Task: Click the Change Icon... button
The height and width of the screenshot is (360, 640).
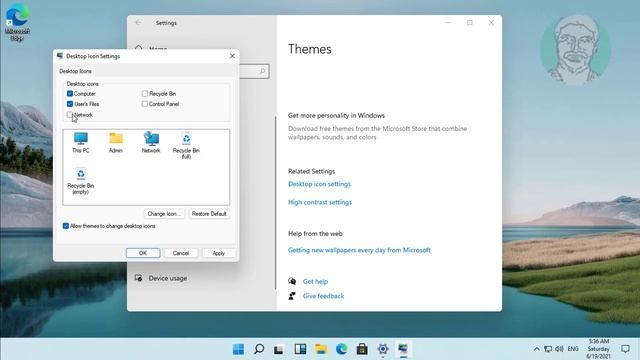Action: click(164, 214)
